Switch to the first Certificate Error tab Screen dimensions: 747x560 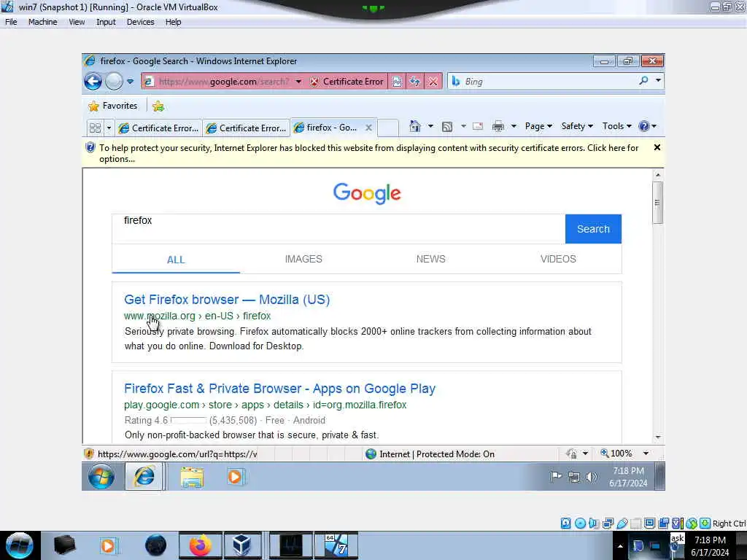click(158, 128)
